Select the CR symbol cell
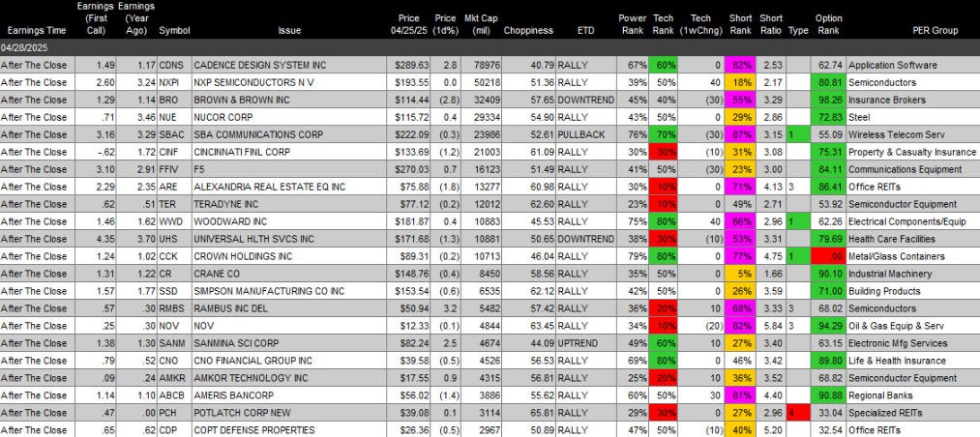 174,274
